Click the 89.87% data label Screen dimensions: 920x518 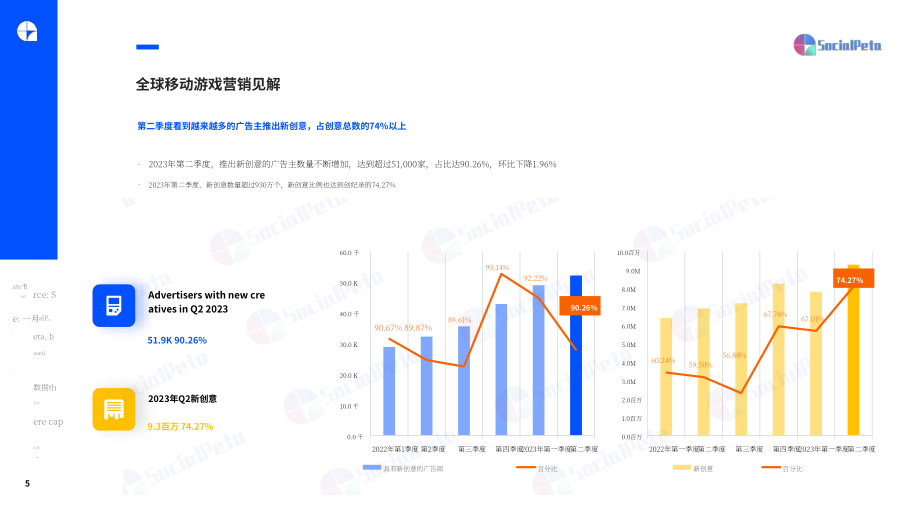[418, 328]
